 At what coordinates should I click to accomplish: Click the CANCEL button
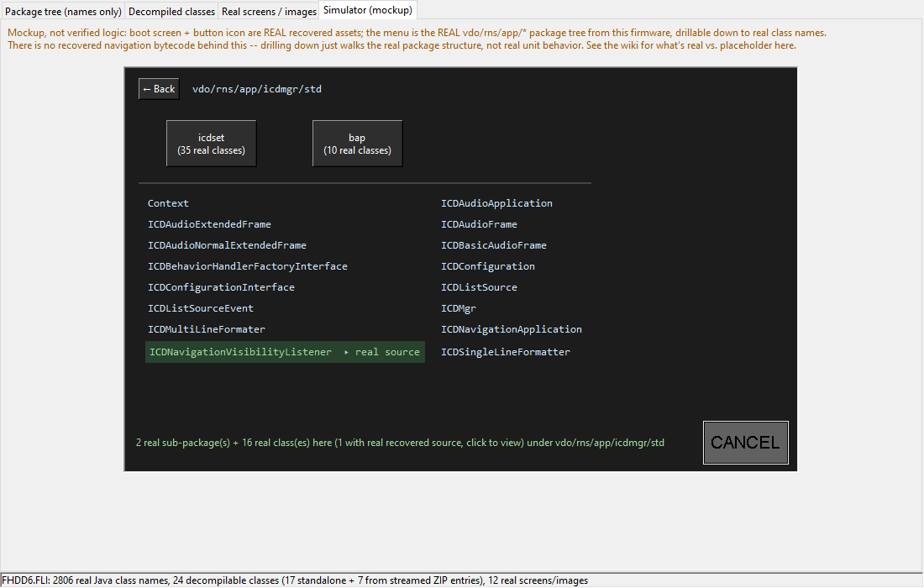(x=745, y=443)
